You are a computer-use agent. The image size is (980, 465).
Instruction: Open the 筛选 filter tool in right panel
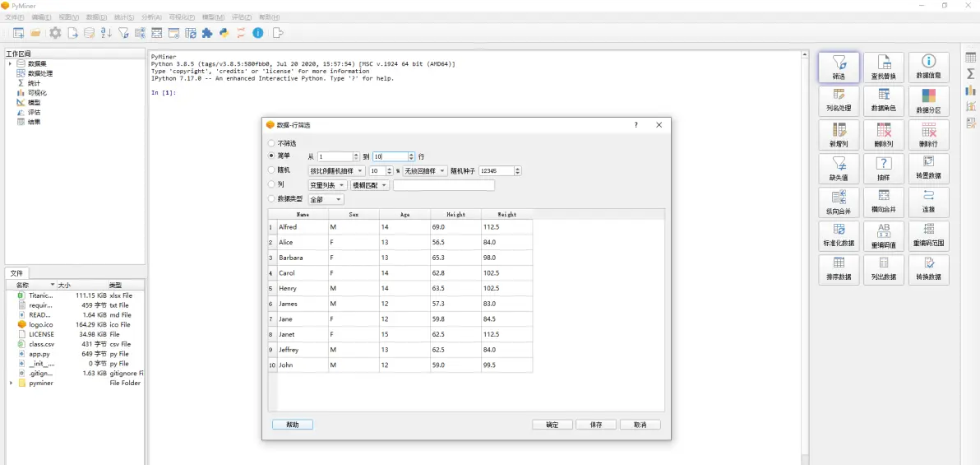coord(839,67)
